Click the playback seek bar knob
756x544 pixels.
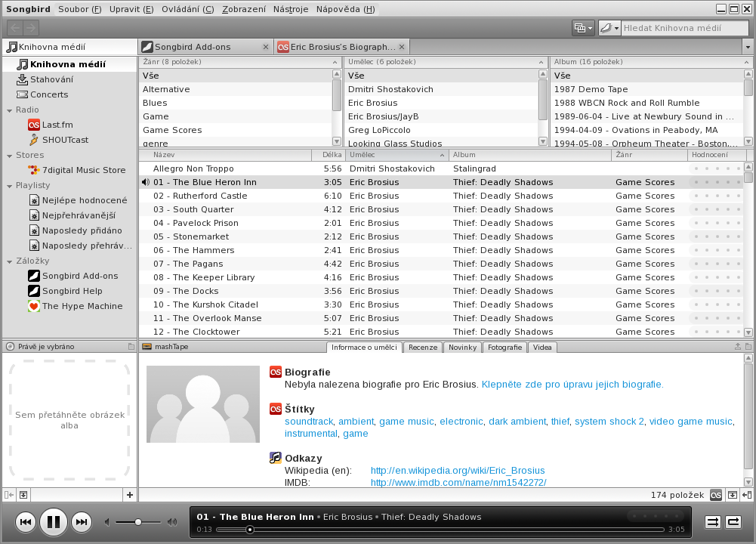(250, 530)
